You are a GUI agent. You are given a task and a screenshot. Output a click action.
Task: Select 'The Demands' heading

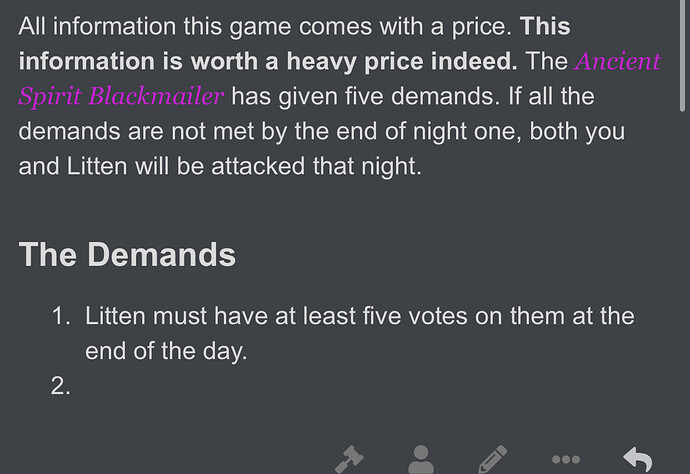pos(127,254)
